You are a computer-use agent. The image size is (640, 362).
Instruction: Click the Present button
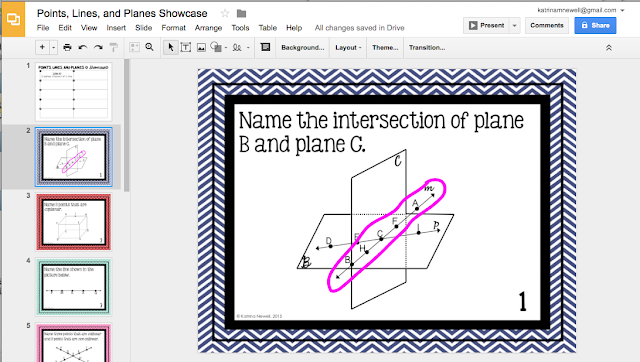tap(487, 25)
